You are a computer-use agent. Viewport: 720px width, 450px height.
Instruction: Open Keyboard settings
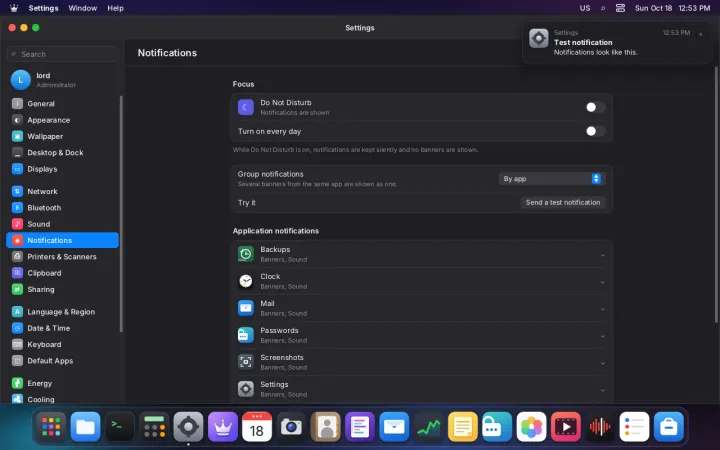click(x=62, y=344)
